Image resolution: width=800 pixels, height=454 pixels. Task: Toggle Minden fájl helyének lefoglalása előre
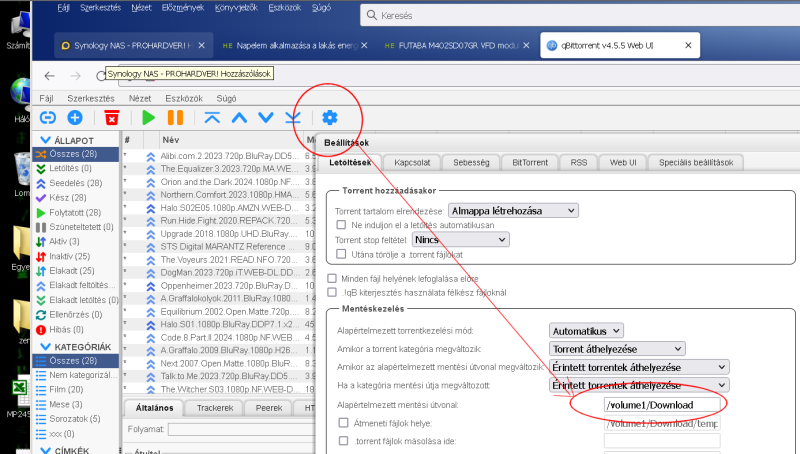pos(332,278)
